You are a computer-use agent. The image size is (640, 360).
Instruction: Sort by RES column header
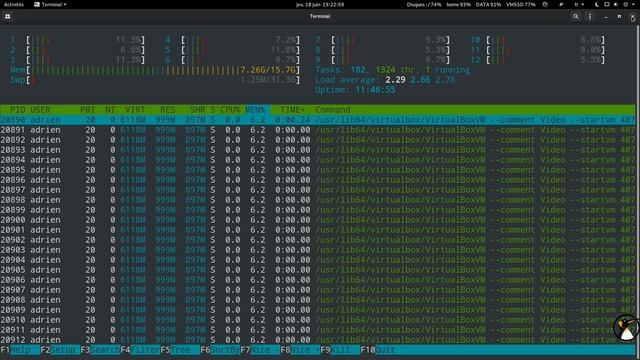click(167, 110)
